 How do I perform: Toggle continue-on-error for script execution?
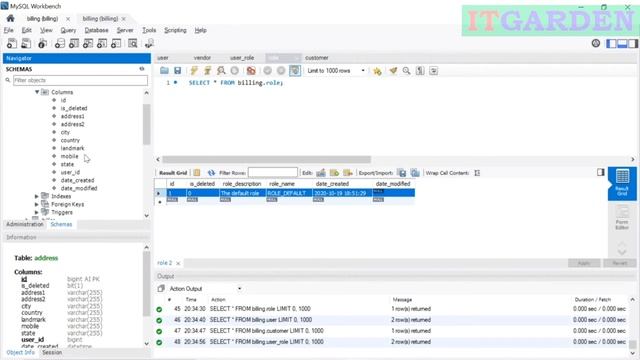[251, 71]
